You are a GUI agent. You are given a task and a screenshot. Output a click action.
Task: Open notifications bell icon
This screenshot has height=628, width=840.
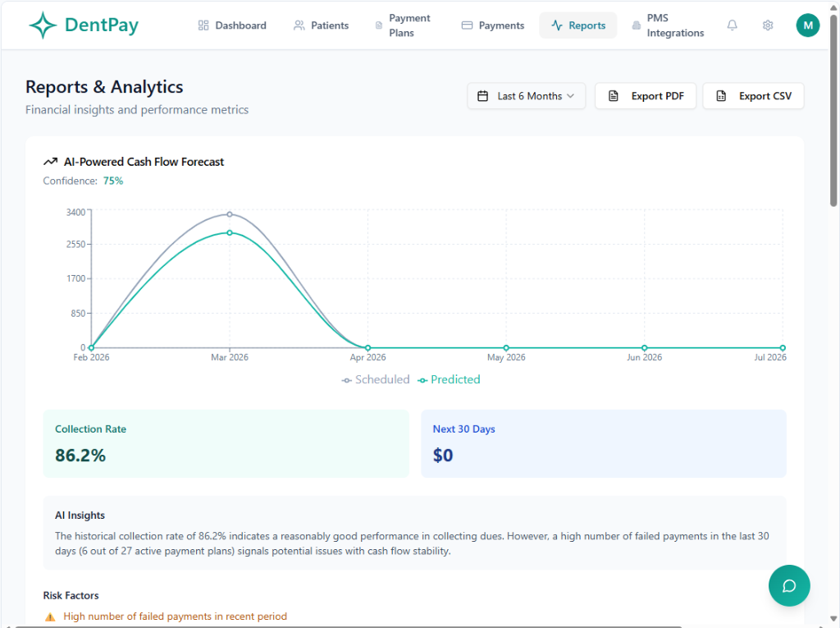click(x=733, y=25)
